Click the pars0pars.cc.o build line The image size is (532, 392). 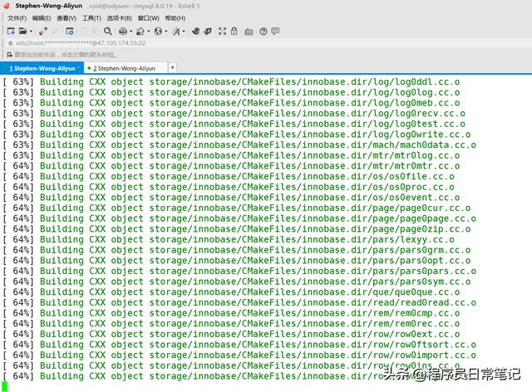(239, 271)
